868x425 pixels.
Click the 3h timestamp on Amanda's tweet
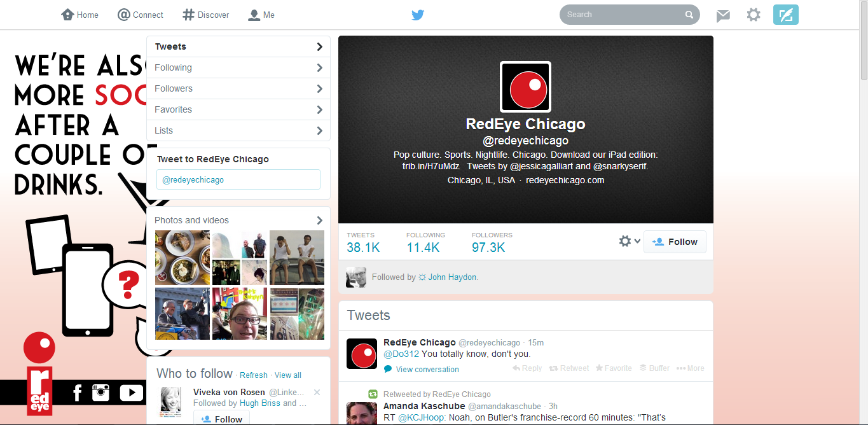553,407
